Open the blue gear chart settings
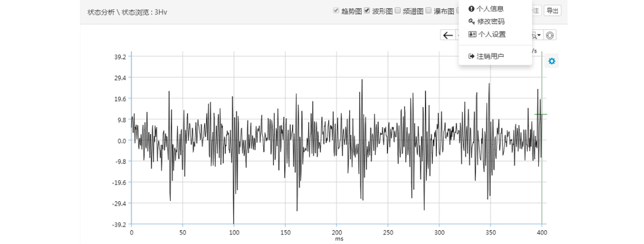This screenshot has width=644, height=244. pos(552,61)
